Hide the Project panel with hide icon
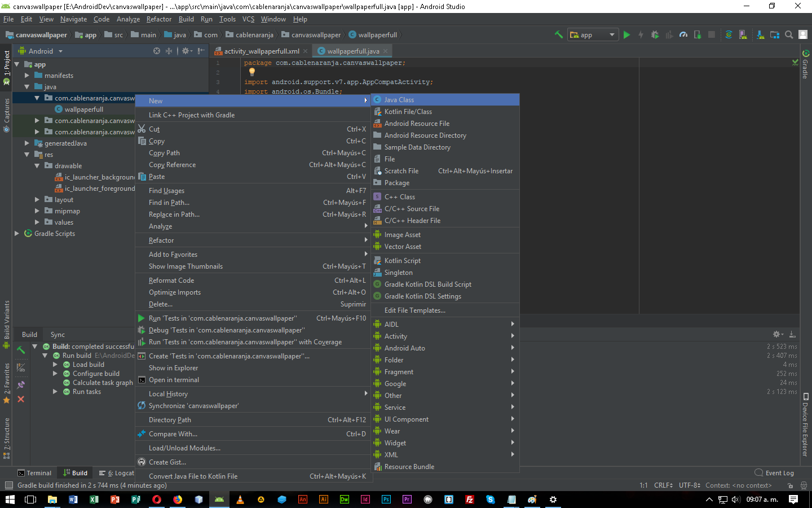 pos(201,51)
